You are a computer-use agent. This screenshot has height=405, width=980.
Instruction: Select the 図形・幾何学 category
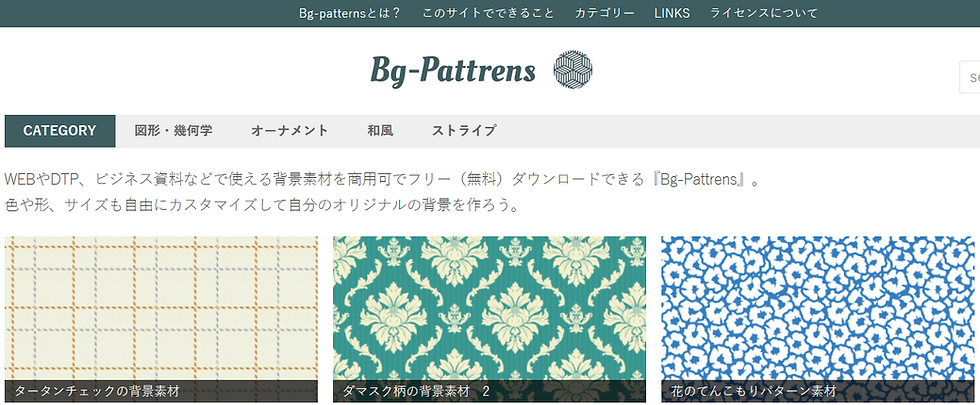coord(173,131)
